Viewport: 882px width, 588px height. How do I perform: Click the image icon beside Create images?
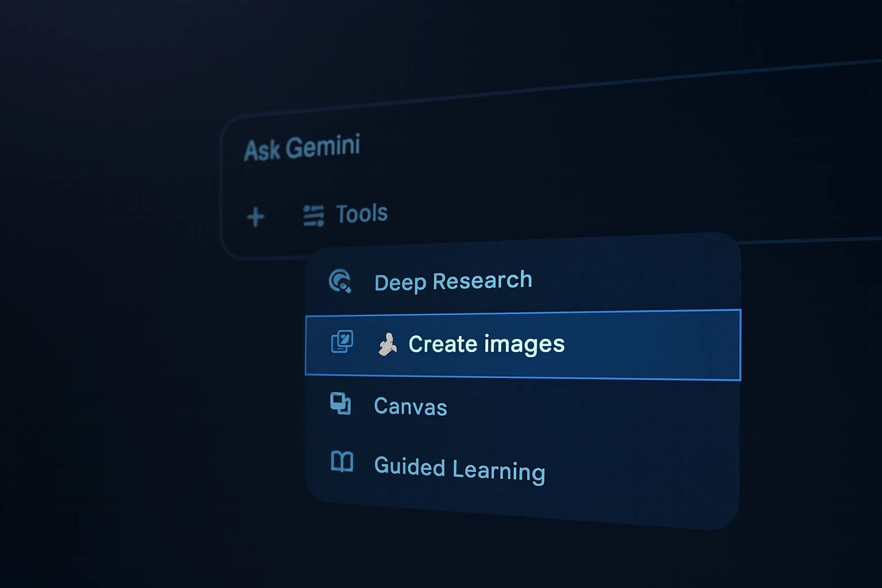342,342
